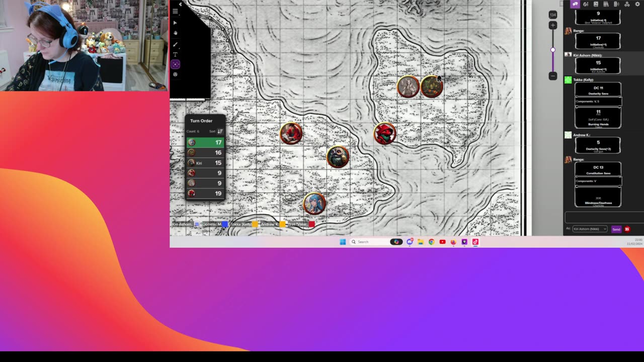This screenshot has width=644, height=362.
Task: Click Kiri Ashorn's initiative 15 roll
Action: tap(598, 65)
